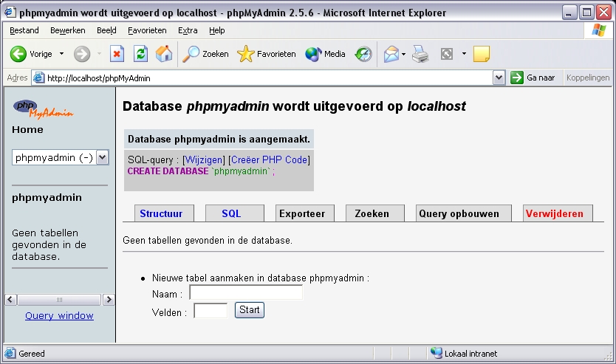
Task: Click 'Geen tabellen gevonden in de database.' main text
Action: [208, 240]
